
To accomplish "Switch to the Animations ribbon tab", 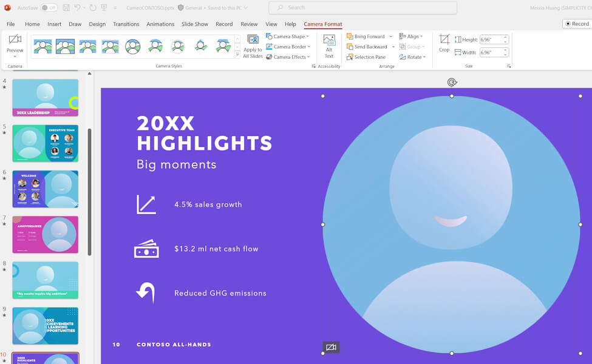I will pos(160,24).
